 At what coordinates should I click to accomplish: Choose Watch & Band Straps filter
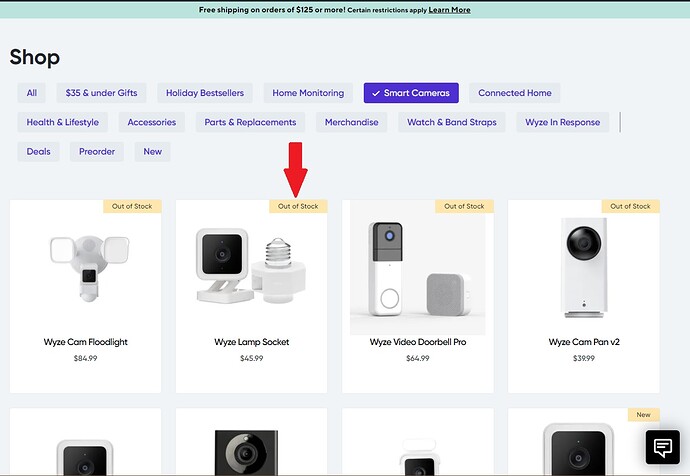pyautogui.click(x=452, y=122)
